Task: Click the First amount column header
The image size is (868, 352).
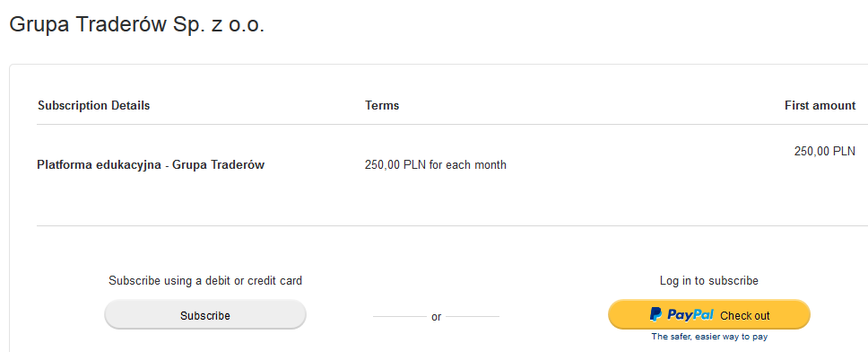Action: click(x=820, y=105)
